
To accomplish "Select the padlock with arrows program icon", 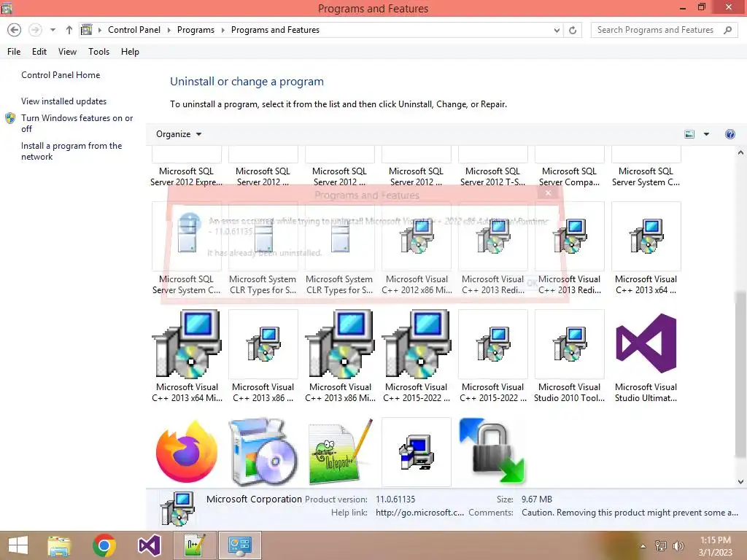I will click(x=492, y=451).
